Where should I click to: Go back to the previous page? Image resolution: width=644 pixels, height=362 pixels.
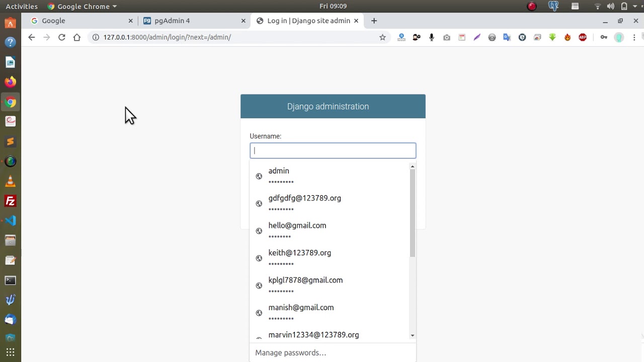pyautogui.click(x=32, y=37)
